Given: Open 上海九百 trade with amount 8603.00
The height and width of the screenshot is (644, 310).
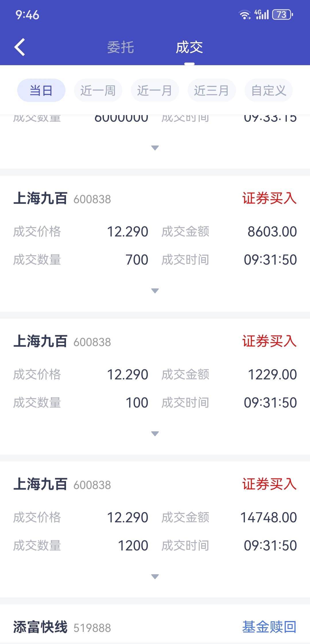Looking at the screenshot, I should pos(155,243).
